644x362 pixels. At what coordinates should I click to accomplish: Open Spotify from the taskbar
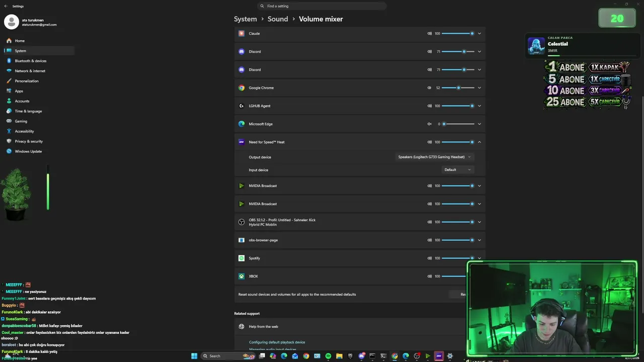click(x=328, y=356)
